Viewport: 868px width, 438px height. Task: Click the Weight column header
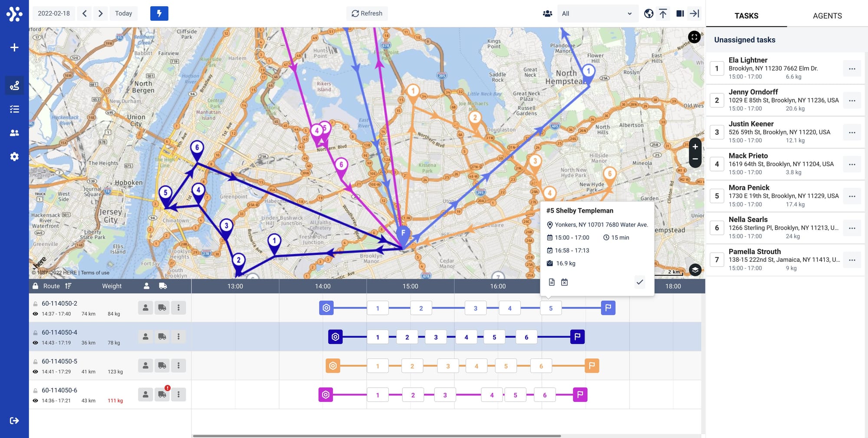112,286
